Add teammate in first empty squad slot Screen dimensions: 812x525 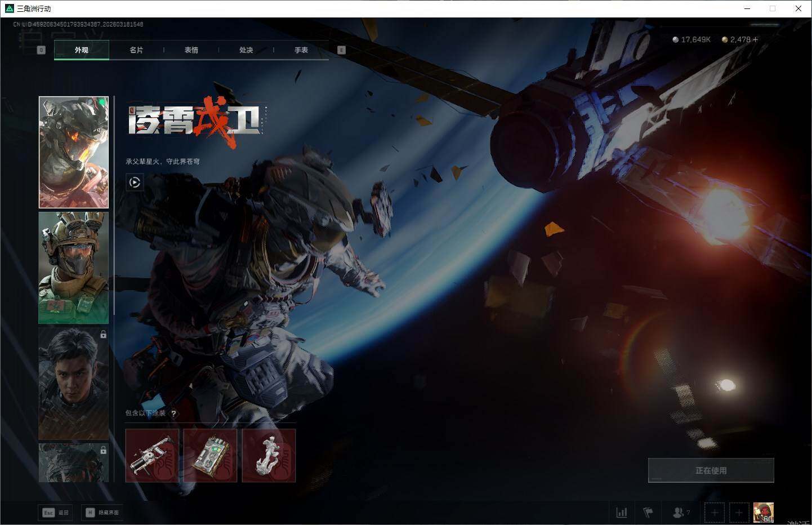[x=715, y=513]
